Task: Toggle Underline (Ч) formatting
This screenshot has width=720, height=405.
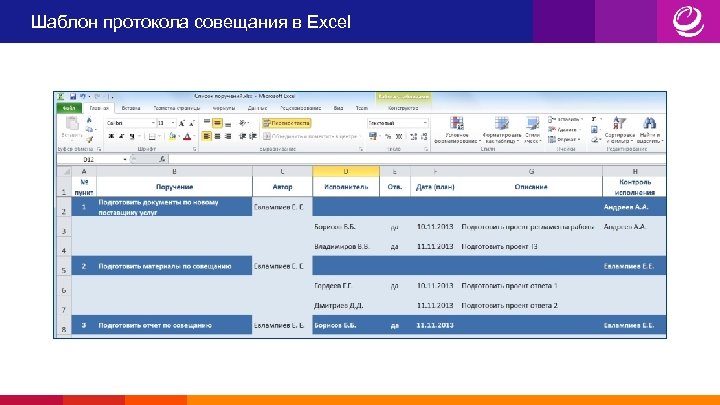Action: pyautogui.click(x=132, y=136)
